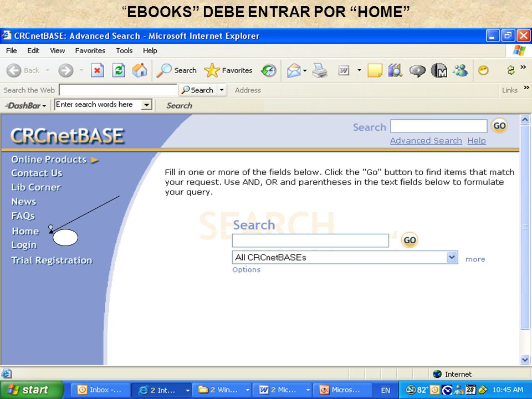Viewport: 532px width, 399px height.
Task: Click the Advanced Search link
Action: [x=426, y=140]
